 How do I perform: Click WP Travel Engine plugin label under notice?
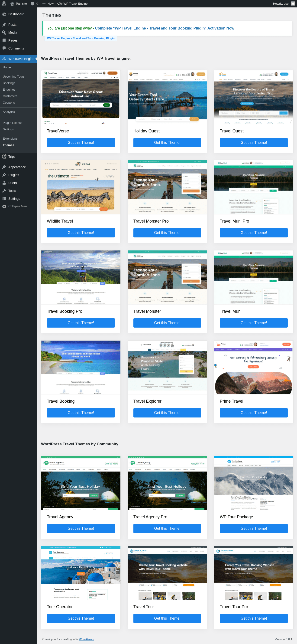[81, 38]
